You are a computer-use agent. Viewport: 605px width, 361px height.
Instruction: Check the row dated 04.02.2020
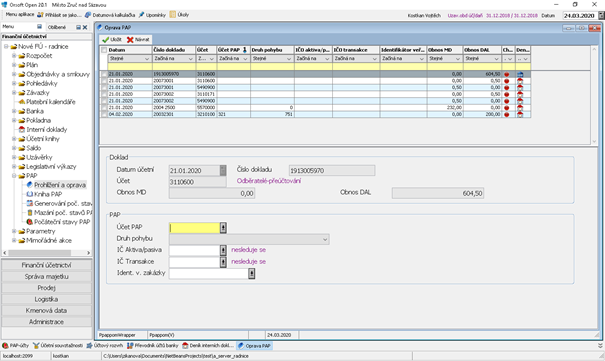pyautogui.click(x=104, y=115)
